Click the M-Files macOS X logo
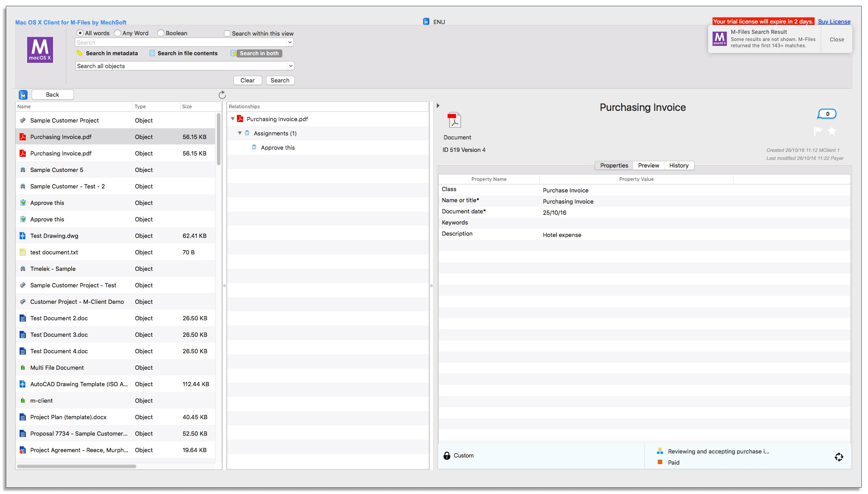The height and width of the screenshot is (494, 868). 40,50
